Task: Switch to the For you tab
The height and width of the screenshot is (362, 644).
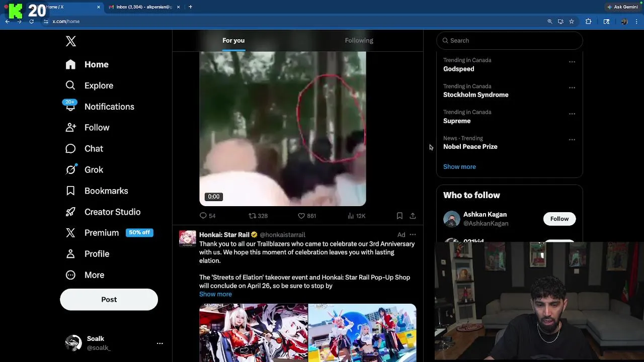Action: 233,40
